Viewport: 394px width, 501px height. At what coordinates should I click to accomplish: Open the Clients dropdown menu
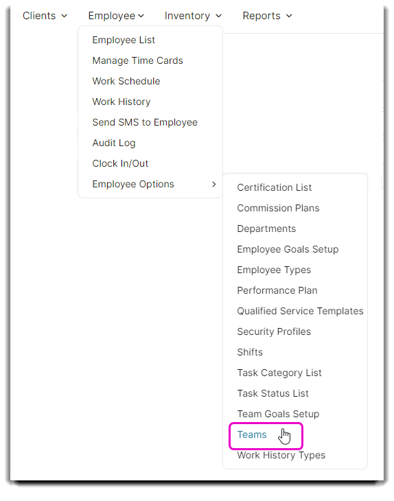(x=45, y=16)
